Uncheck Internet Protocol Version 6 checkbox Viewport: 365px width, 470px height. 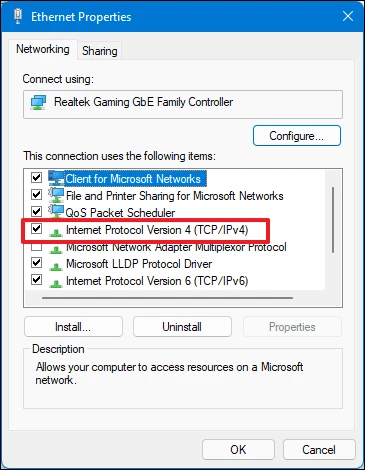[x=36, y=279]
